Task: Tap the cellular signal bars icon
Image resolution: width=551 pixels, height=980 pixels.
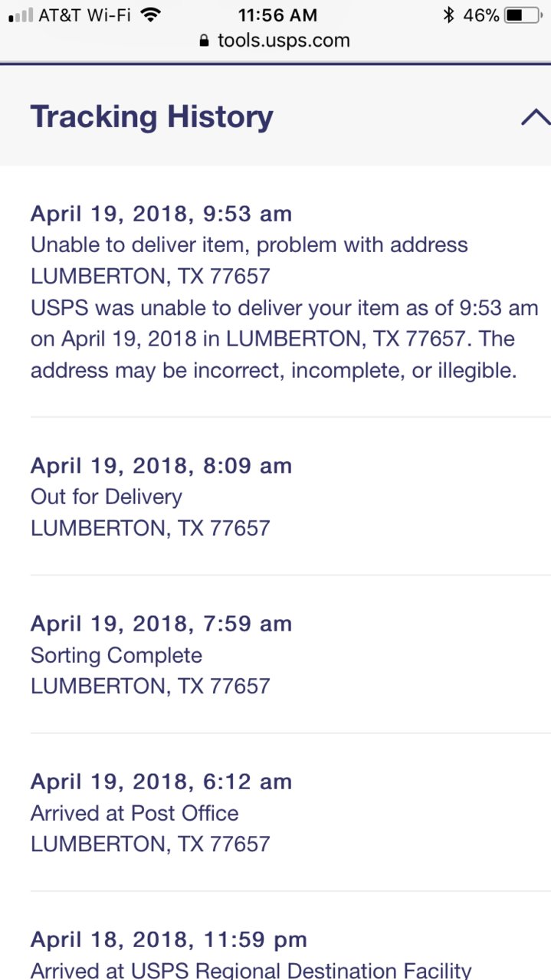Action: [20, 15]
